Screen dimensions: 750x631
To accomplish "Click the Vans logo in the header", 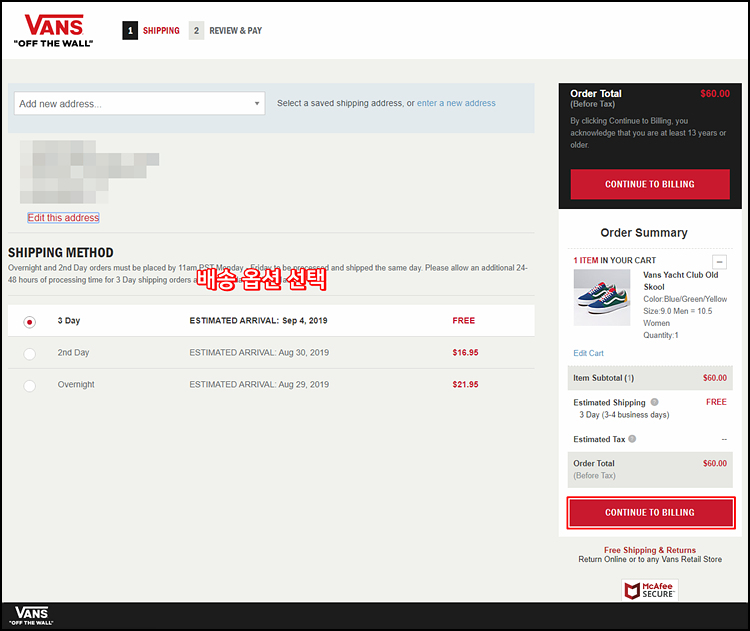I will coord(54,31).
